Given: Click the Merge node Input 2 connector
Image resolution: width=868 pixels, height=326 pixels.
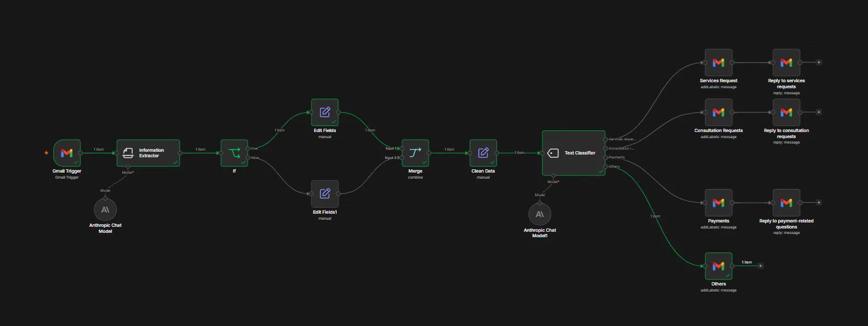Looking at the screenshot, I should [x=402, y=158].
